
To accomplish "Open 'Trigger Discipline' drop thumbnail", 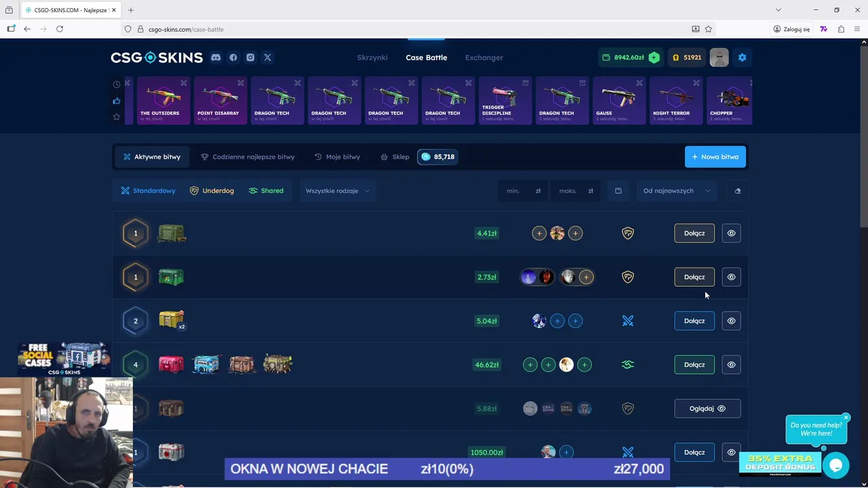I will tap(505, 100).
